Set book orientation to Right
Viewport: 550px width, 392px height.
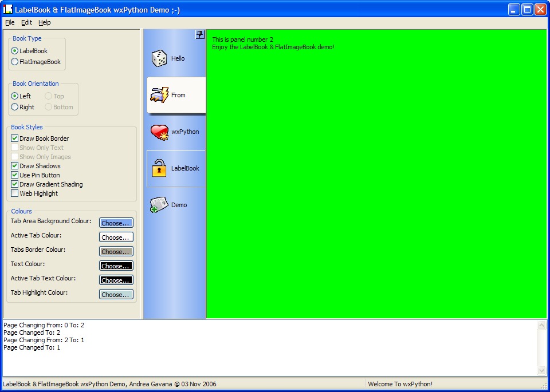pos(15,107)
